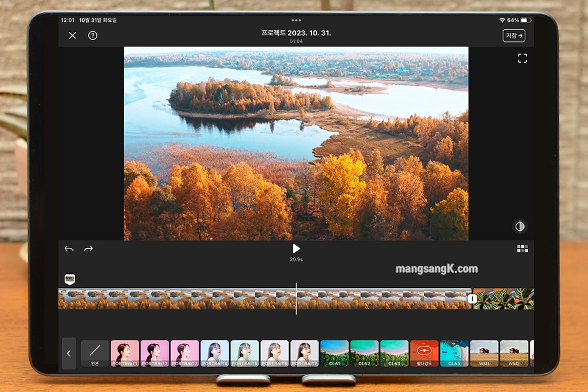The image size is (588, 392).
Task: Tap the 12:01 clock in status bar
Action: click(x=68, y=20)
